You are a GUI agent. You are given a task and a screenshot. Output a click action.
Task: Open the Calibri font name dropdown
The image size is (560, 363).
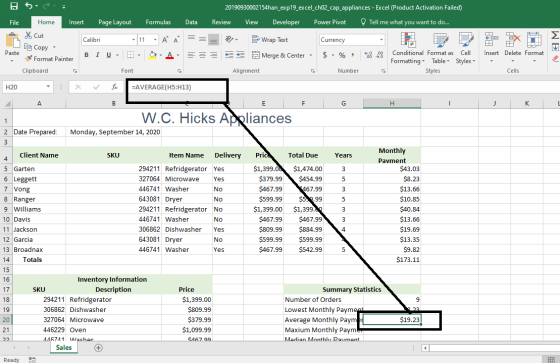(134, 40)
